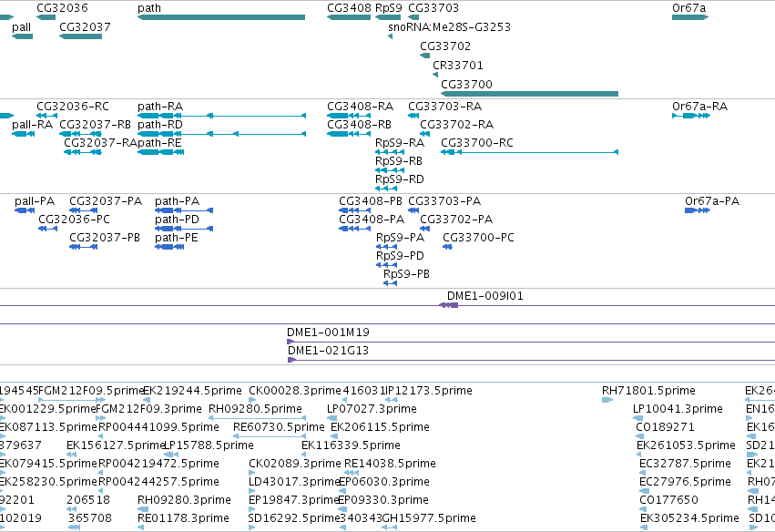The image size is (775, 532).
Task: Click the Or67a gene arrow glyph
Action: pyautogui.click(x=690, y=17)
